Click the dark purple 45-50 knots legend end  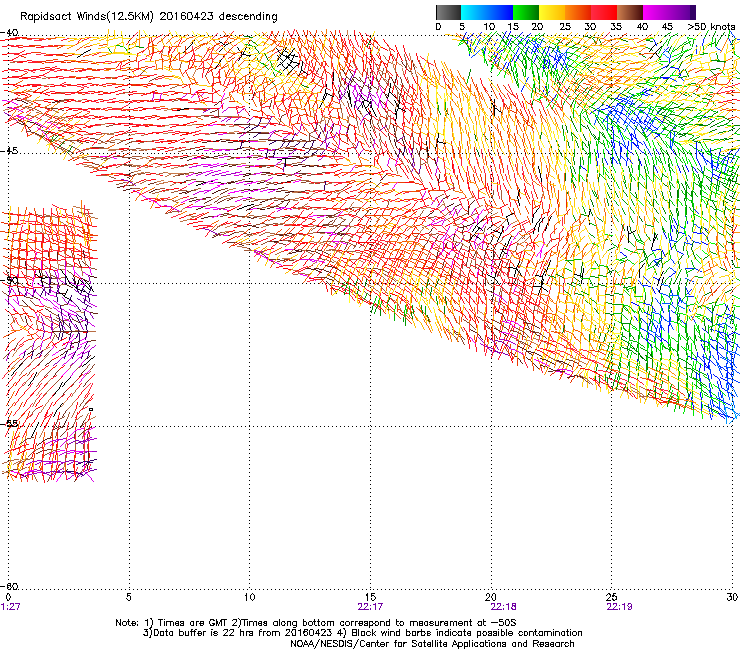[x=682, y=12]
